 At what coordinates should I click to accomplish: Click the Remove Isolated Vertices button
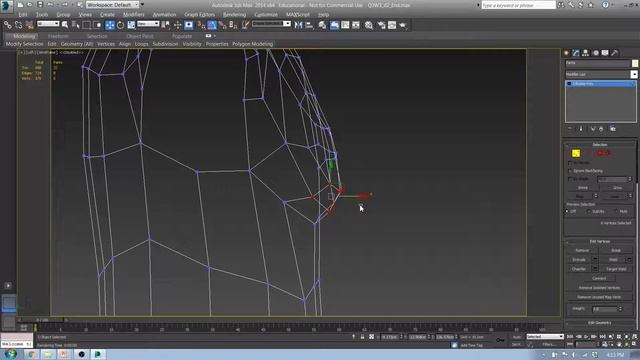click(x=599, y=288)
